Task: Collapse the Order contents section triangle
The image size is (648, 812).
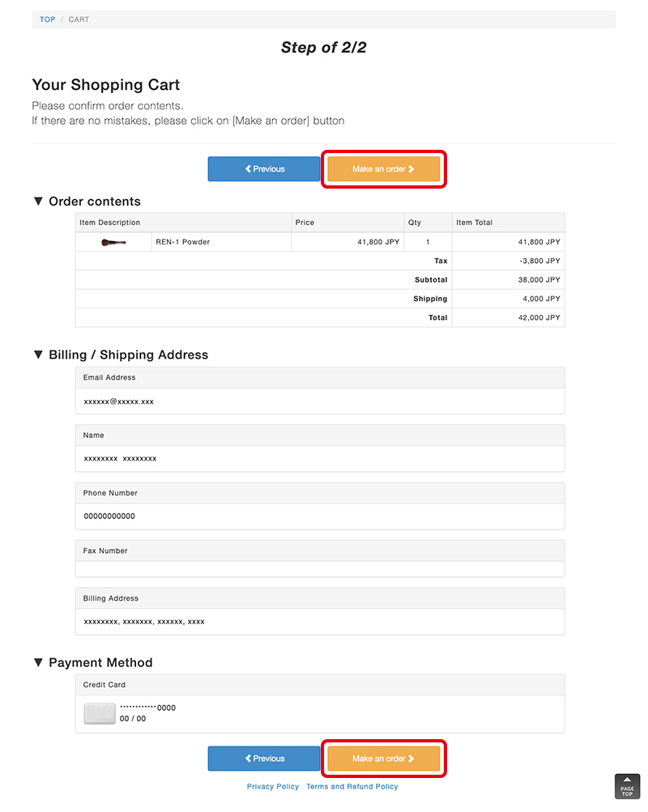Action: point(38,202)
